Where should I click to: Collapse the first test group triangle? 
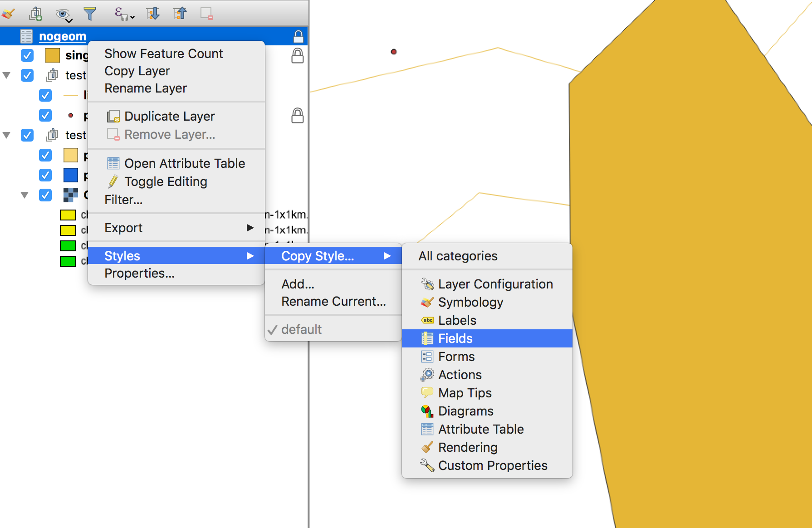tap(7, 75)
